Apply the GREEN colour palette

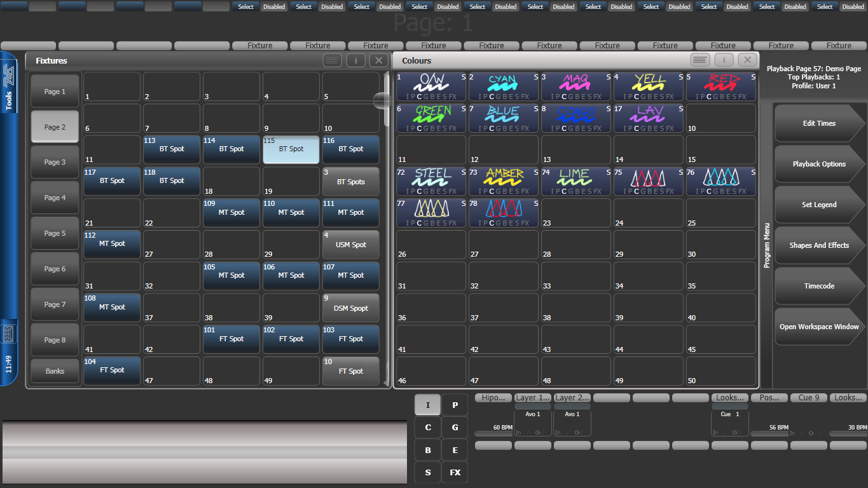tap(431, 118)
